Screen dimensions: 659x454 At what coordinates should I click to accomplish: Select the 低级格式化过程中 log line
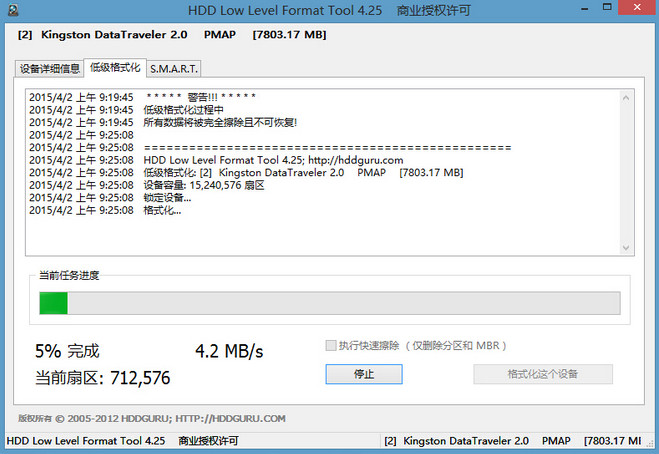[126, 110]
